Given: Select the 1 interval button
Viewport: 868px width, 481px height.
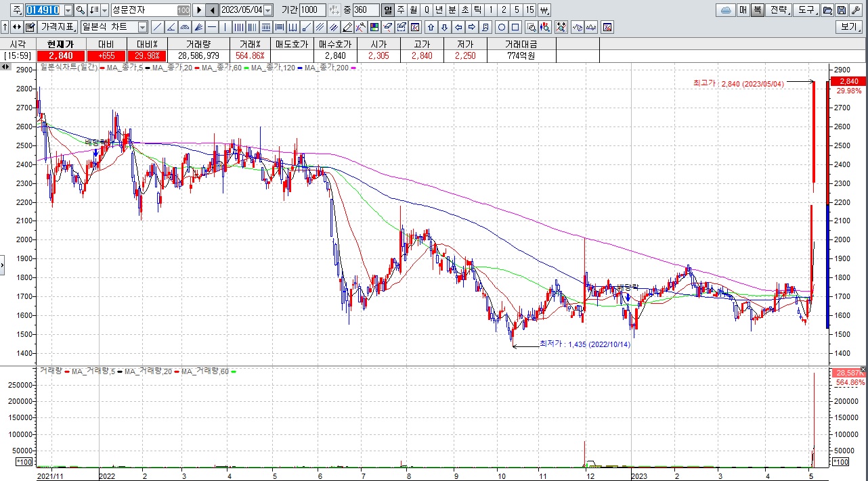Looking at the screenshot, I should pos(490,10).
